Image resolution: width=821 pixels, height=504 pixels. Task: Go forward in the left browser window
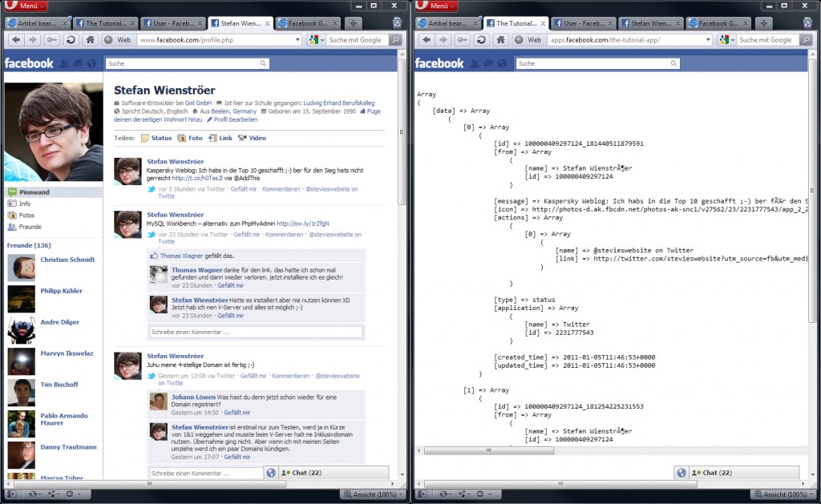[x=33, y=40]
